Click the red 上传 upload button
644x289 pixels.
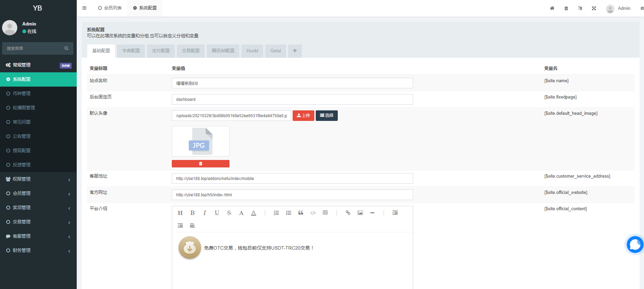(x=303, y=115)
